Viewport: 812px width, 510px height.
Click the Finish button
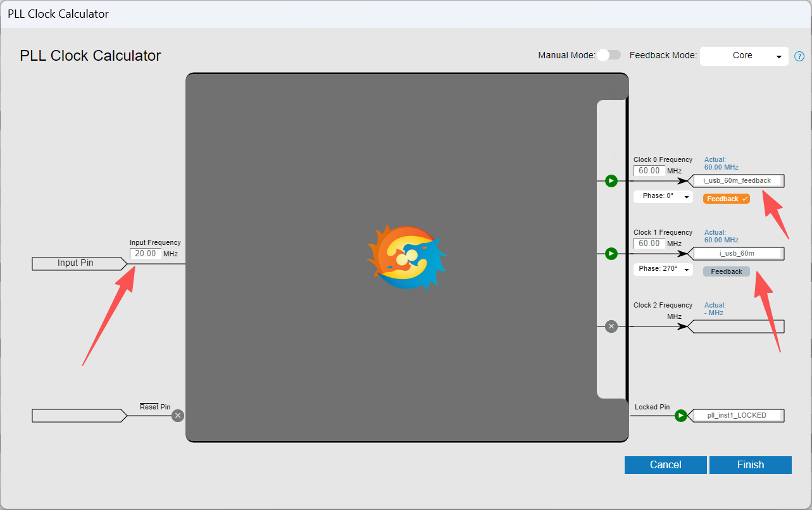click(751, 464)
